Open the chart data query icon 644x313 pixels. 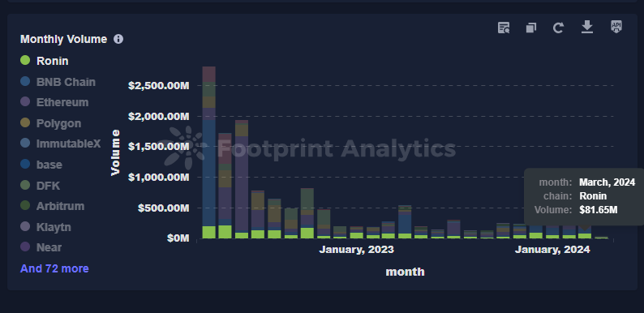point(504,28)
